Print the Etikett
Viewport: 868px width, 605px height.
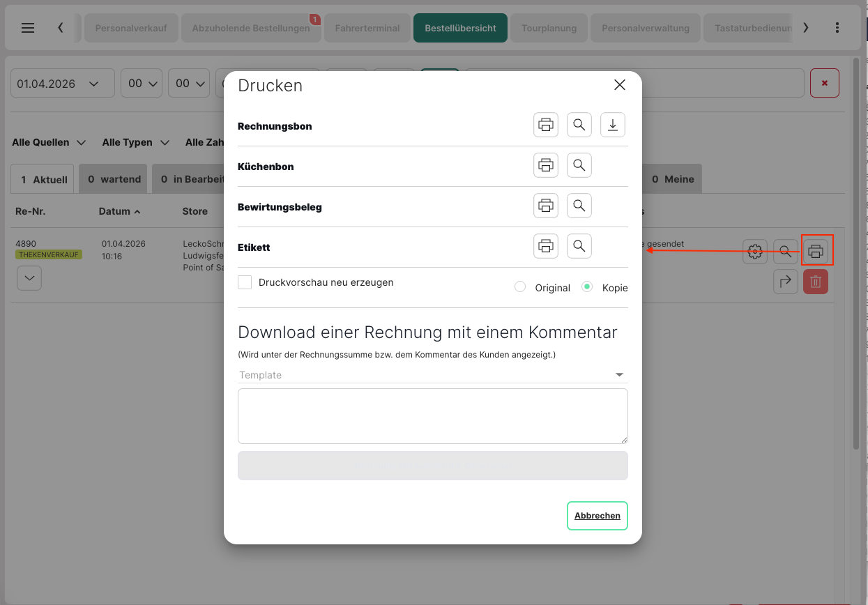[x=546, y=247]
